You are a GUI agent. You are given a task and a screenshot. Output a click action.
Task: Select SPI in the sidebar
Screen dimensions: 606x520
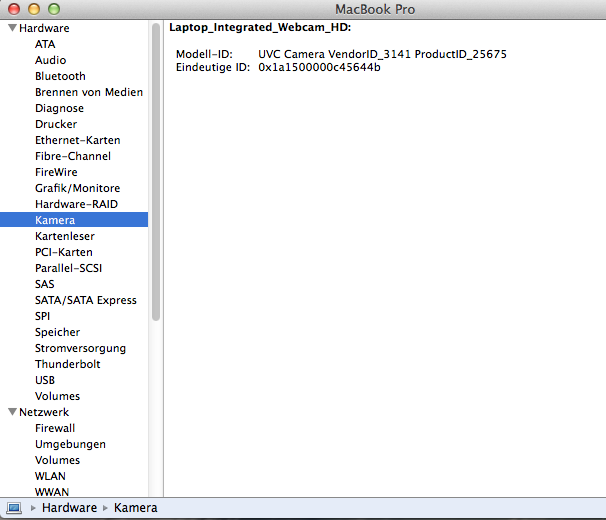point(42,316)
